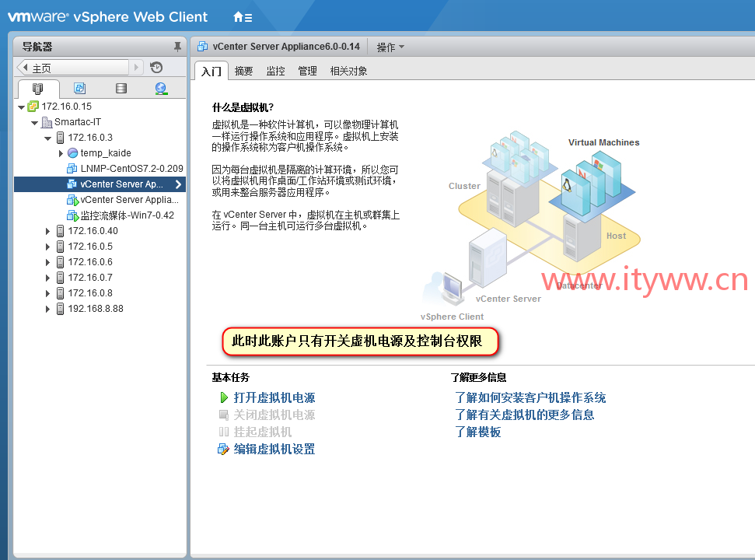Screen dimensions: 755x560
Task: Collapse the Smartac-IT datacenter node
Action: click(35, 123)
